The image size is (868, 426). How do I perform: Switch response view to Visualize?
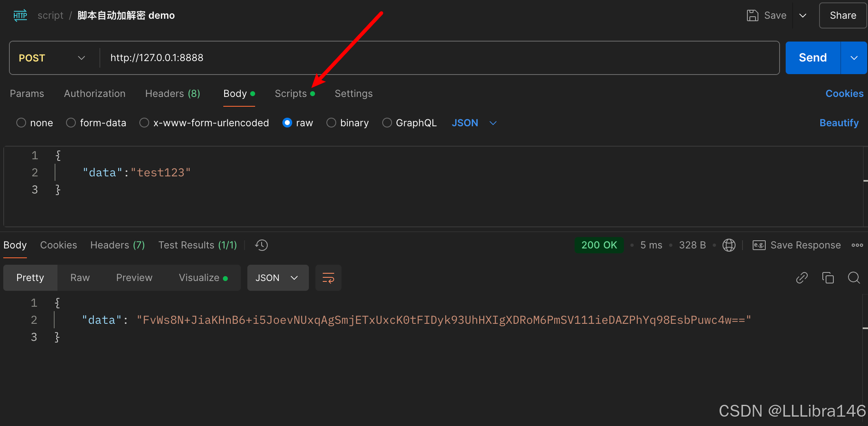pyautogui.click(x=203, y=278)
